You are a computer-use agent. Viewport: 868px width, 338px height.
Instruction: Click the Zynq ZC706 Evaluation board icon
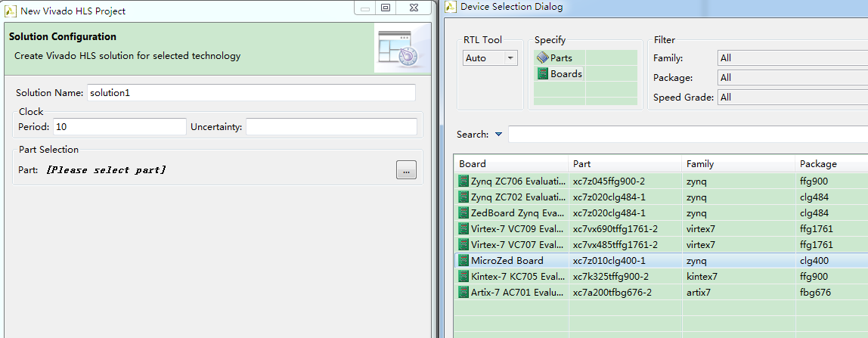tap(464, 181)
